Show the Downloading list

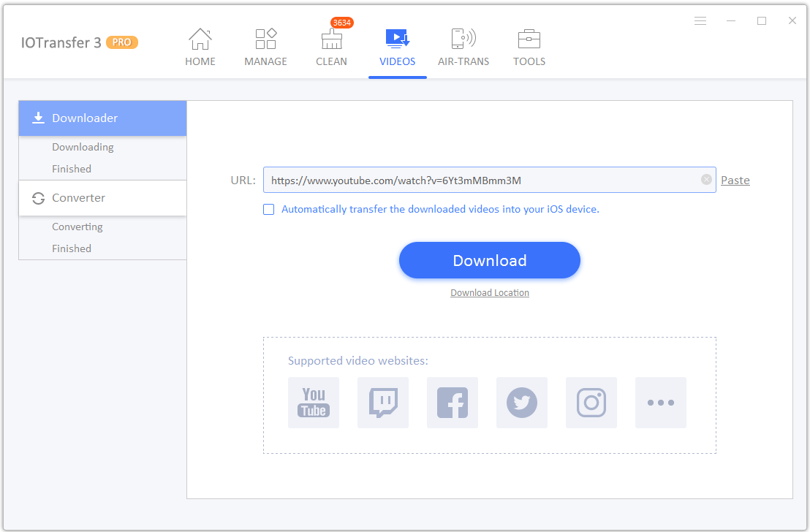click(83, 146)
